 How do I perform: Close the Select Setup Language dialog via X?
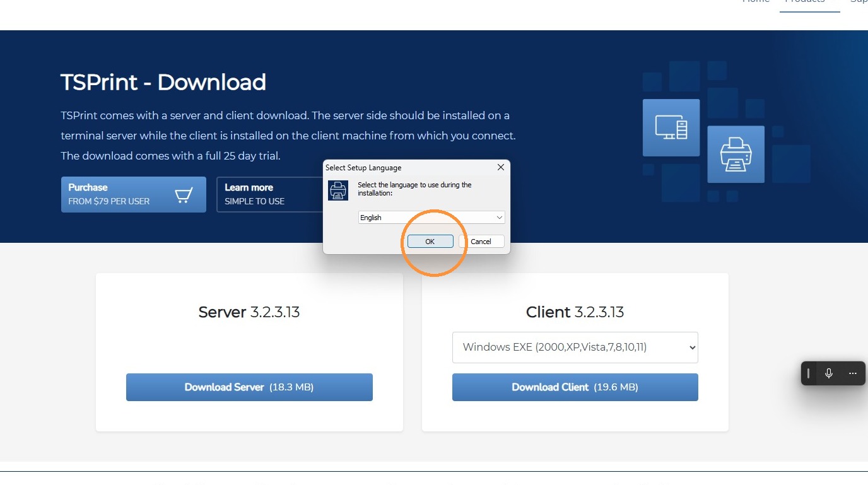tap(501, 168)
